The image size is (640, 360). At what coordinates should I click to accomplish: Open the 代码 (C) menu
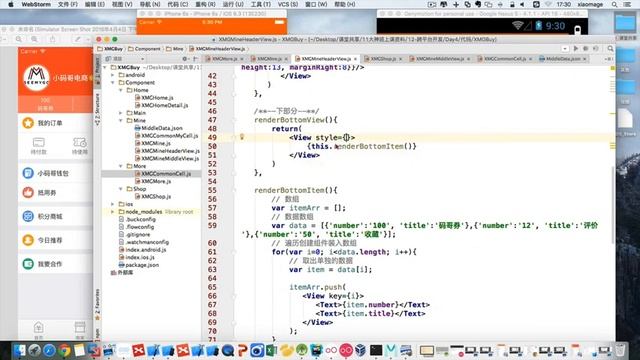[x=178, y=4]
